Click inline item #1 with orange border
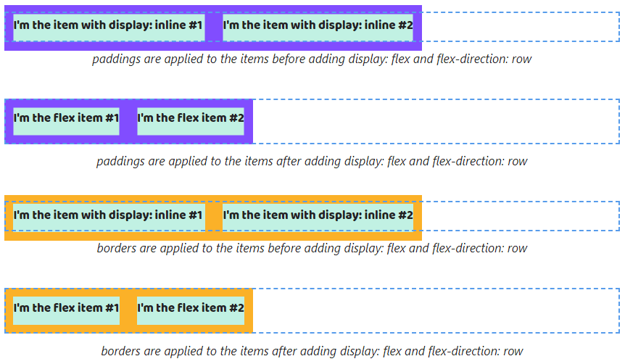Screen dimensions: 625x364 [x=109, y=216]
